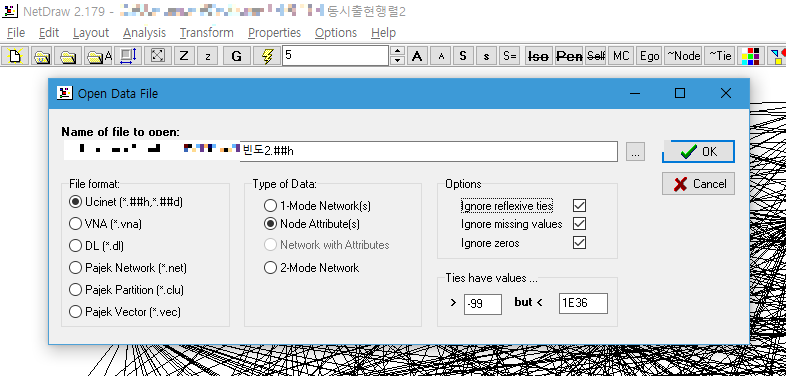Viewport: 786px width, 376px height.
Task: Click the lightning bolt layout icon
Action: click(267, 56)
